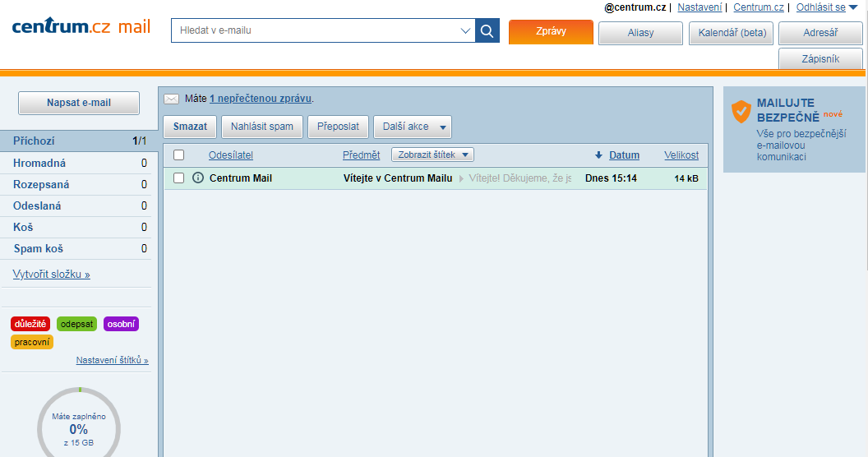868x457 pixels.
Task: Open the Spam koš folder
Action: (39, 249)
